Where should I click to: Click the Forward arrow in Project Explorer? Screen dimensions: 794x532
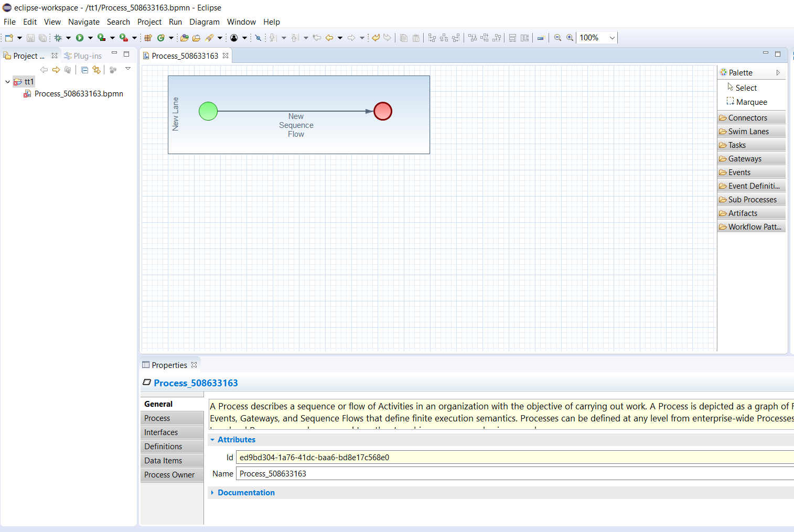point(56,70)
